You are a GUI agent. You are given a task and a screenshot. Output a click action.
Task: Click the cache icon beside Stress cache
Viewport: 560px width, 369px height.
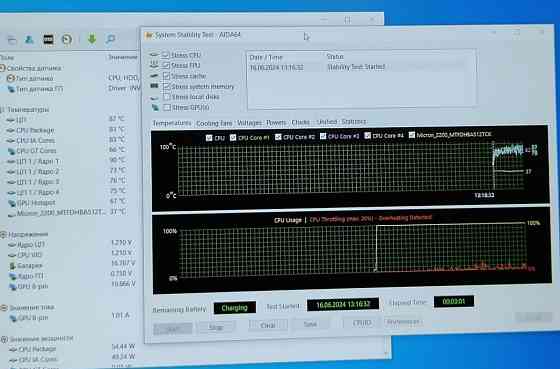[x=154, y=76]
